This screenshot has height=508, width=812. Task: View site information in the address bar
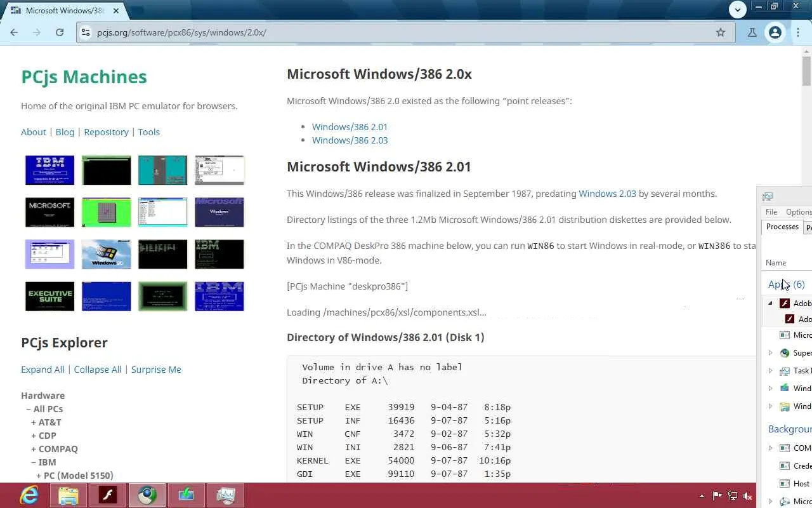coord(86,32)
